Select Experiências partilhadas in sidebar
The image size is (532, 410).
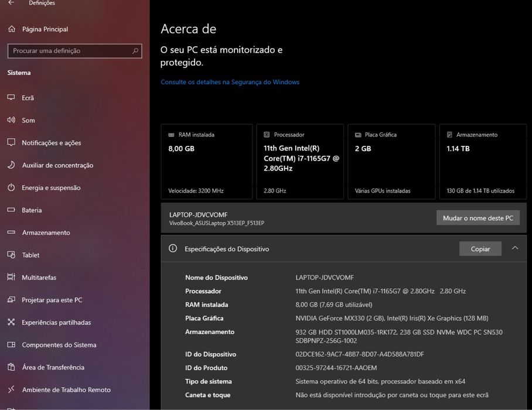(56, 323)
